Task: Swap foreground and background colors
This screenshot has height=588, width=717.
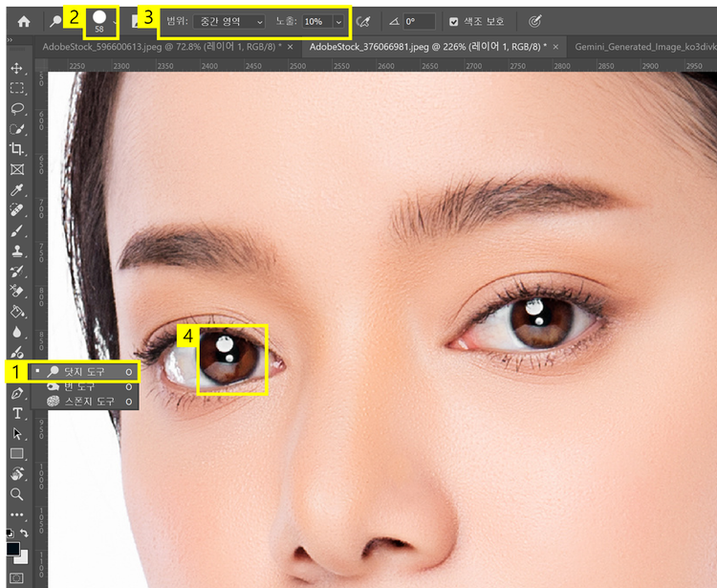Action: 24,534
